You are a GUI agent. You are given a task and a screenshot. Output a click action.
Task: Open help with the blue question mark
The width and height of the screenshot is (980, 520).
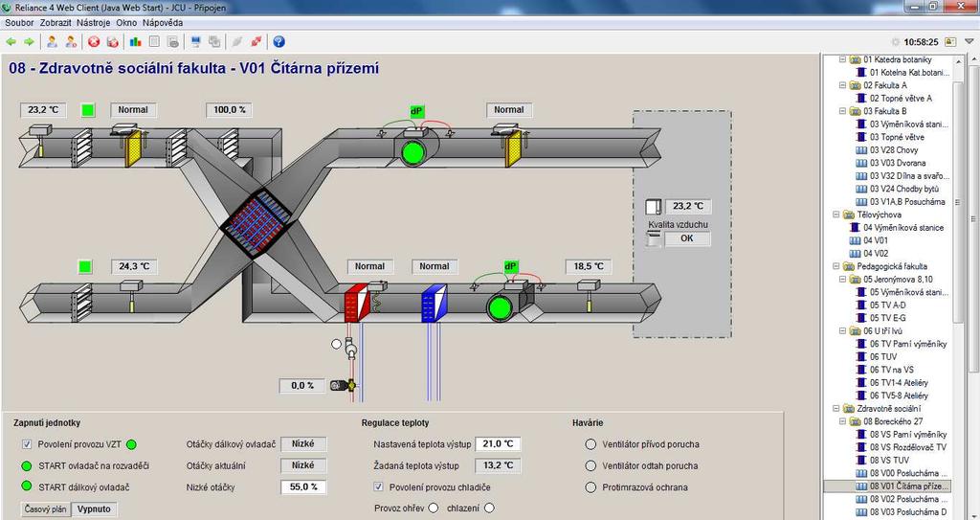(278, 42)
